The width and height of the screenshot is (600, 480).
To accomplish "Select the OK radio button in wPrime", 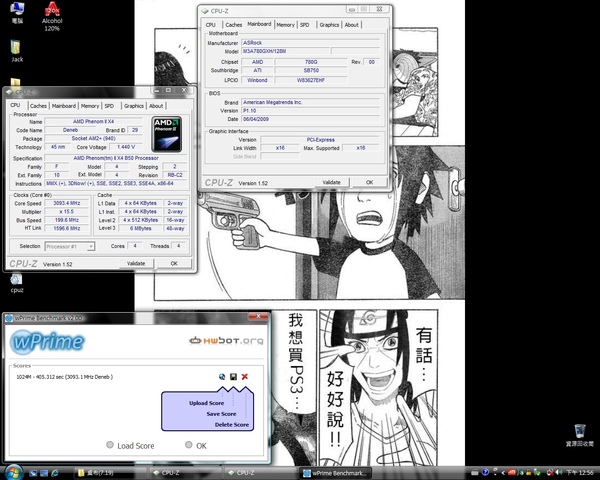I will [188, 445].
